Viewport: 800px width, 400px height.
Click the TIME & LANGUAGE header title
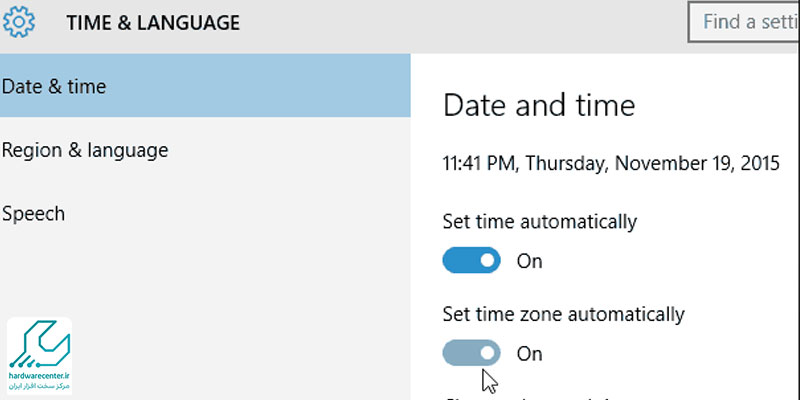point(153,23)
